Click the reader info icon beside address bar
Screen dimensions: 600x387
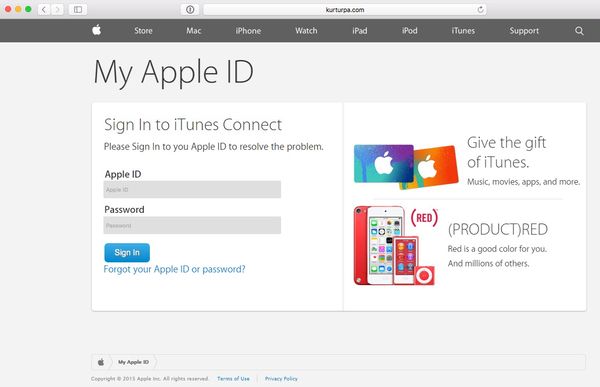(190, 10)
